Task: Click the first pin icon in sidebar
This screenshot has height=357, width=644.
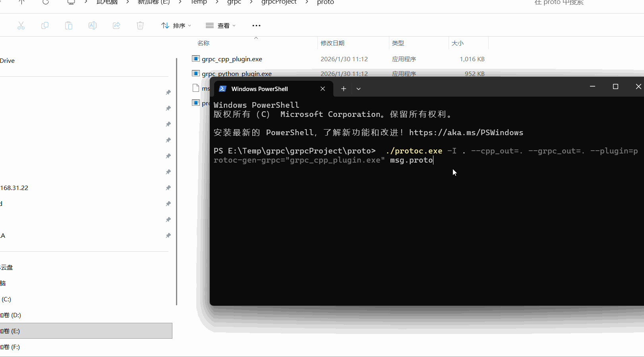Action: click(x=168, y=92)
